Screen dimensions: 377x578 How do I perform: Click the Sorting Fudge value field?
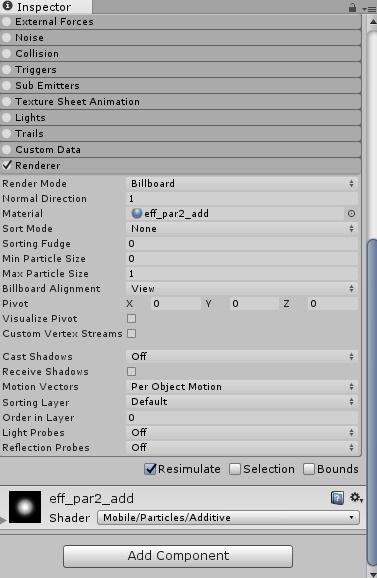242,244
